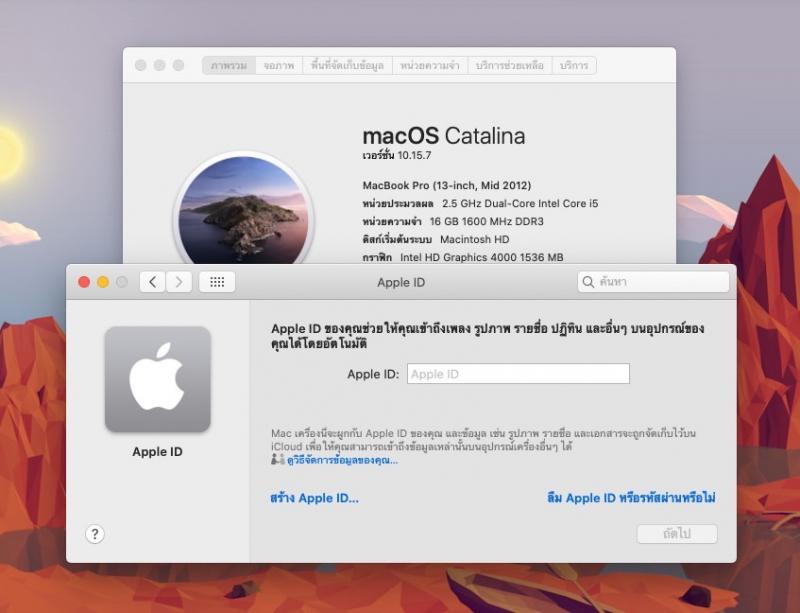Viewport: 800px width, 613px height.
Task: Open the ดูวิธีจัดการข้อมูลของคุณ... link
Action: pos(342,460)
